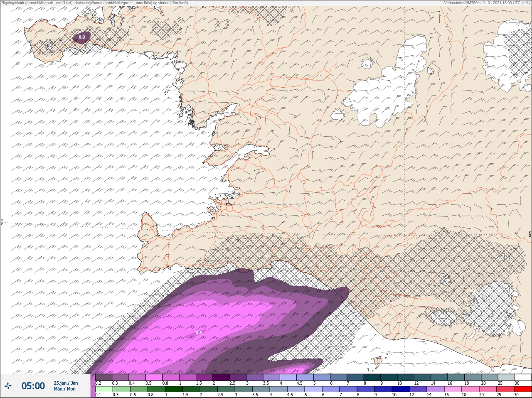
Task: Click the weekday text 'Mán./ Mon'
Action: (x=64, y=389)
